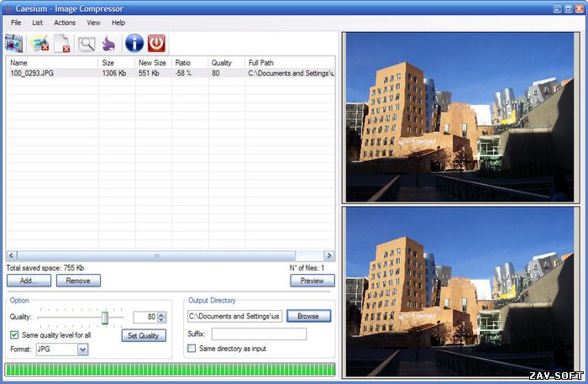
Task: Click the remove picture from list icon
Action: point(39,44)
